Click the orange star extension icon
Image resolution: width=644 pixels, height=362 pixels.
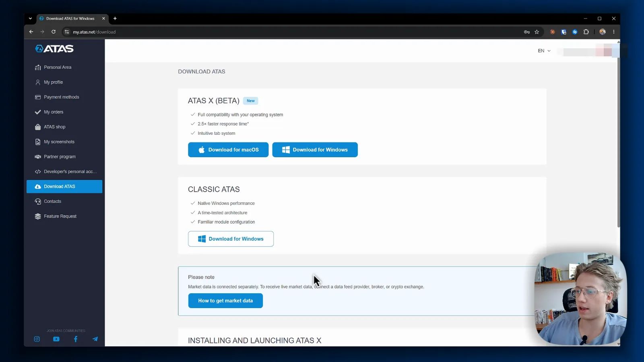553,32
